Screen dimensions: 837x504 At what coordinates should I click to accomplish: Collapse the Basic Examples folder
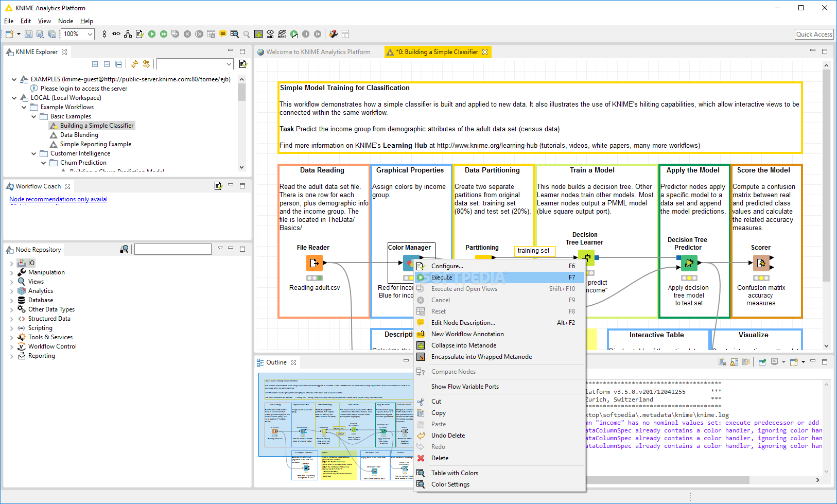(33, 116)
